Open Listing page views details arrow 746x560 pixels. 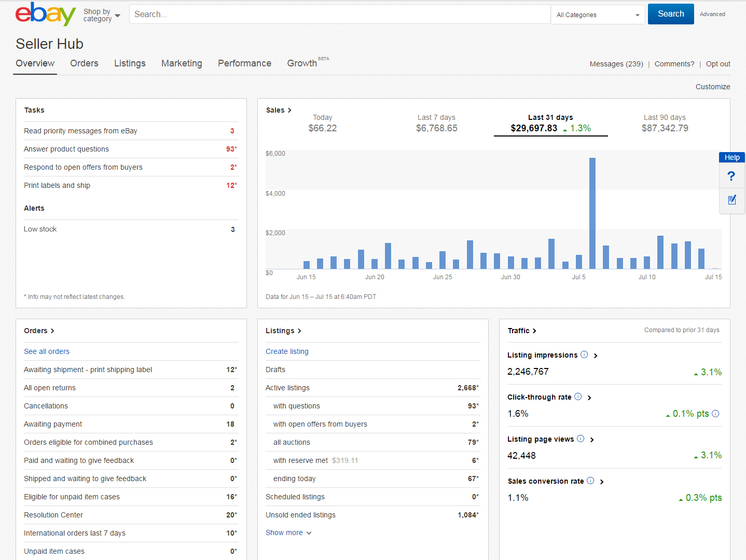pyautogui.click(x=592, y=440)
